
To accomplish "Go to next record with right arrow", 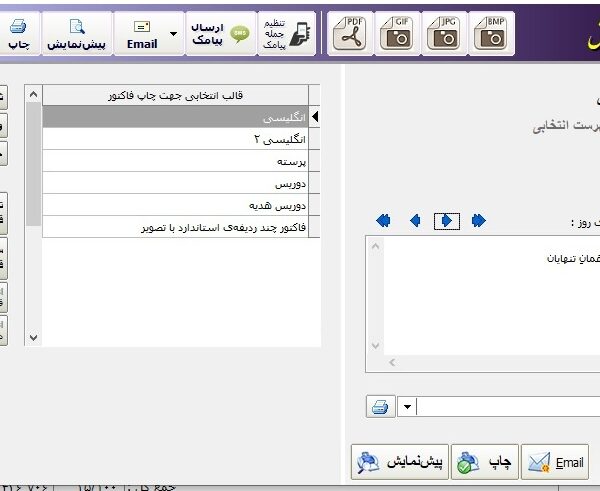I will click(447, 221).
